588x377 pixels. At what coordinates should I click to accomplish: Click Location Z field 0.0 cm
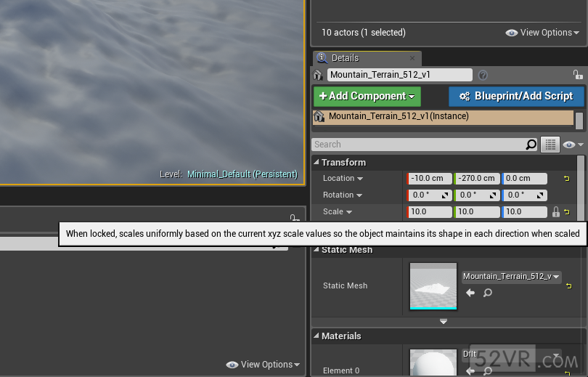pyautogui.click(x=524, y=179)
